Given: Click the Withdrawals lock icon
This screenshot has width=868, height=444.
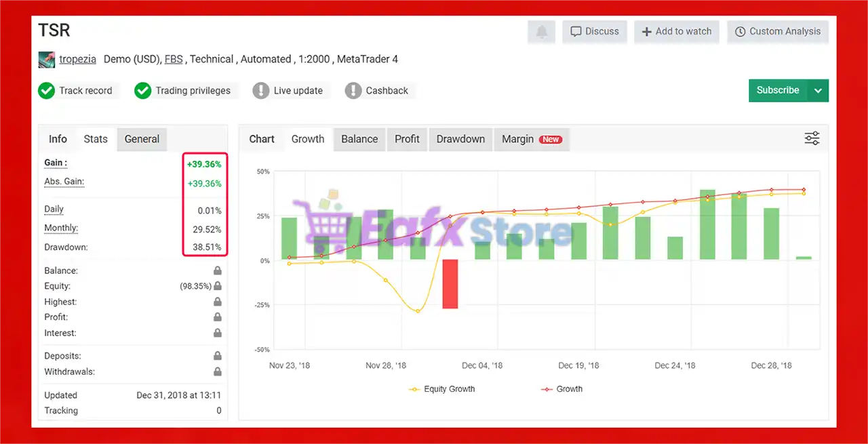Looking at the screenshot, I should (217, 371).
